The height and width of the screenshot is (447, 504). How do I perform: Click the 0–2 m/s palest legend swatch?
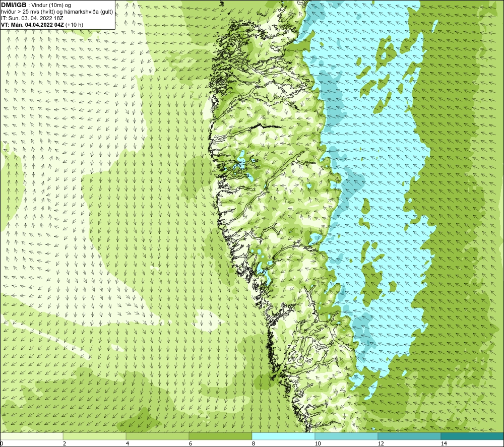[x=31, y=436]
